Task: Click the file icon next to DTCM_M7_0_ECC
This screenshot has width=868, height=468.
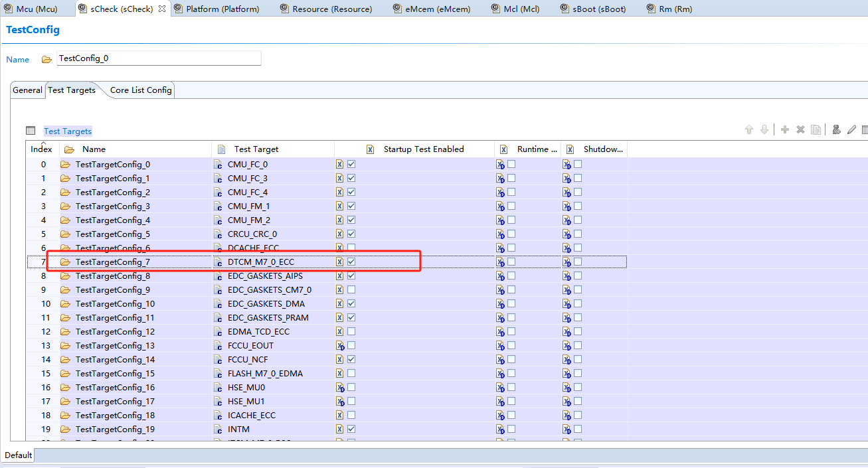Action: 218,262
